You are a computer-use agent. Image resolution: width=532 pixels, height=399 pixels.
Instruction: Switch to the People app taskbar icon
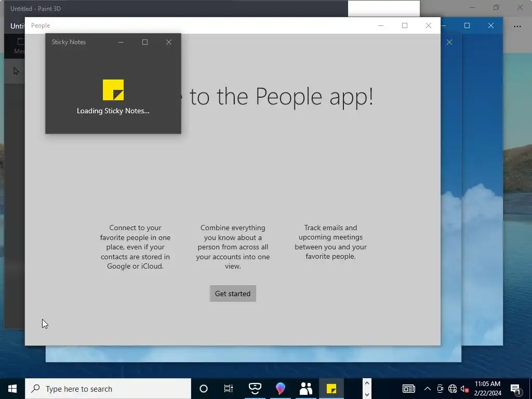(306, 389)
